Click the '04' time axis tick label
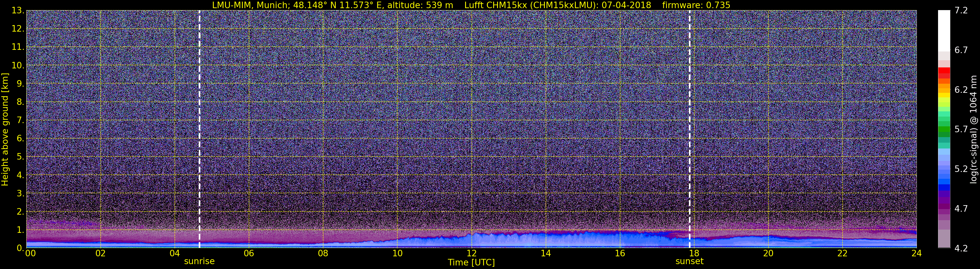Image resolution: width=980 pixels, height=269 pixels. (175, 253)
